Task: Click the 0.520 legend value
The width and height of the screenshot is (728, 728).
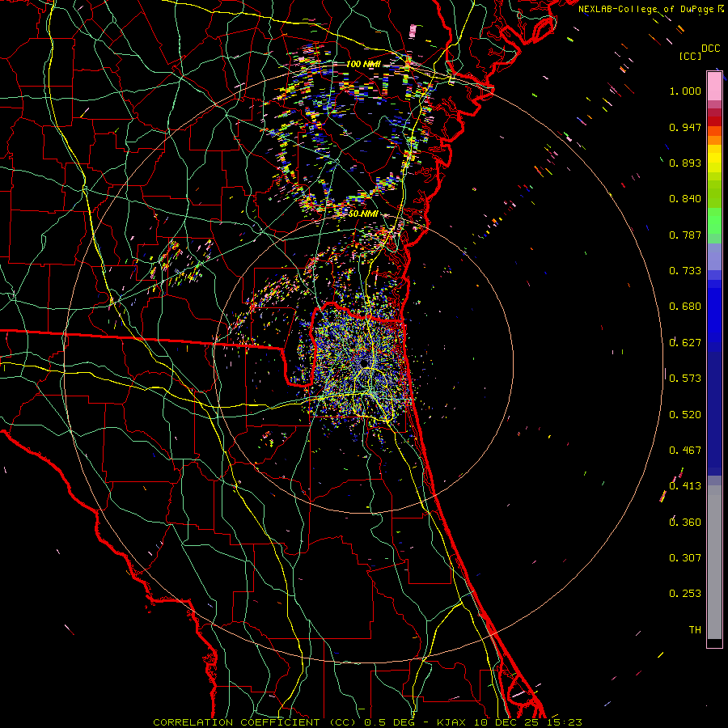Action: click(685, 415)
